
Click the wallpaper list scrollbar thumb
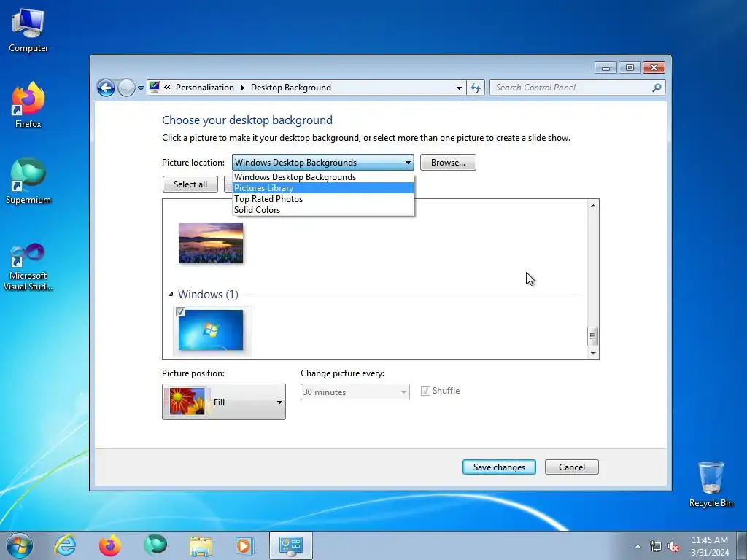tap(592, 336)
